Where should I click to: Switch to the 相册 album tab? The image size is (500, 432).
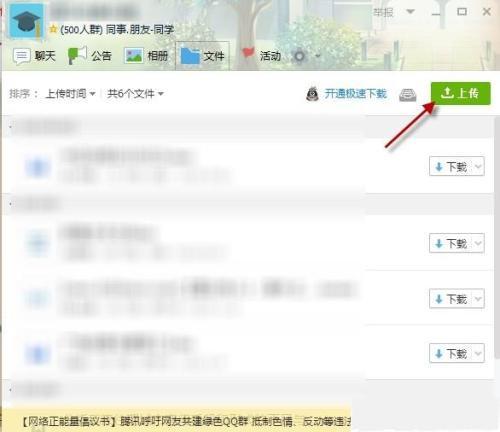[146, 56]
